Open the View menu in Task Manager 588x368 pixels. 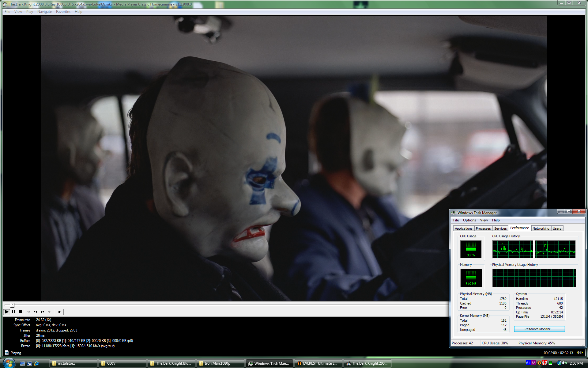pyautogui.click(x=484, y=220)
